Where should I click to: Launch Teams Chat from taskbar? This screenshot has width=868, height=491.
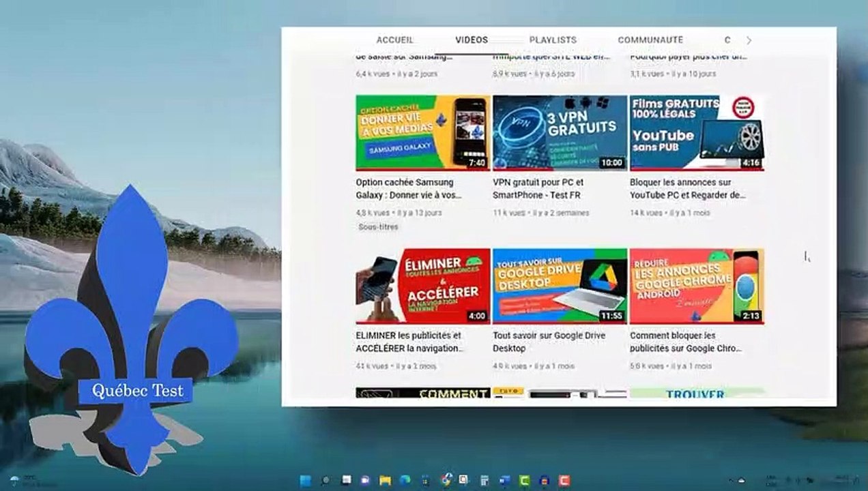click(x=365, y=480)
